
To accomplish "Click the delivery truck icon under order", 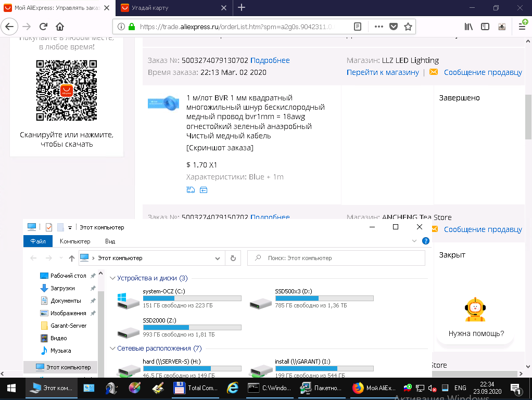I will click(x=191, y=190).
